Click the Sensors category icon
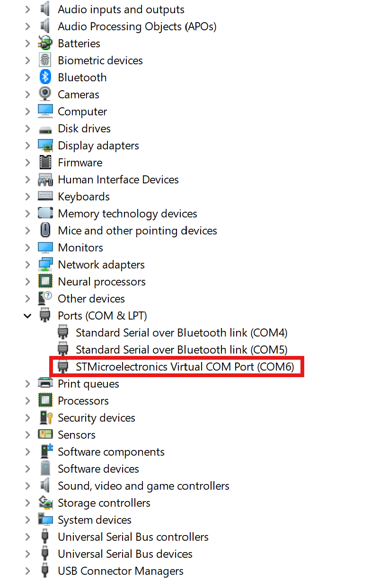Image resolution: width=370 pixels, height=588 pixels. pyautogui.click(x=45, y=435)
